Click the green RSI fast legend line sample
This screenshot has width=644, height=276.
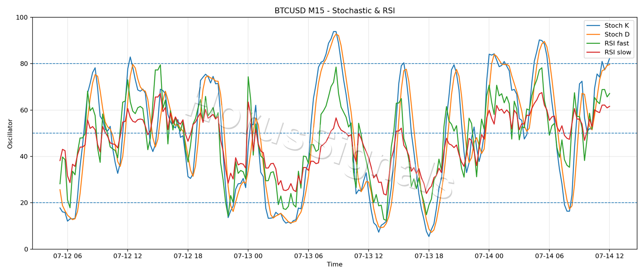tap(594, 43)
